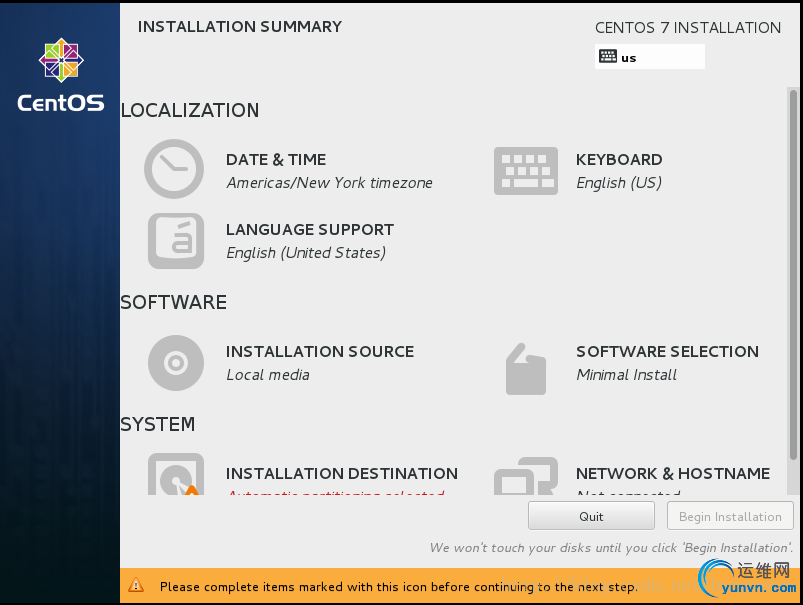Click Installation Destination disk icon
Screen dimensions: 803x605
[176, 474]
